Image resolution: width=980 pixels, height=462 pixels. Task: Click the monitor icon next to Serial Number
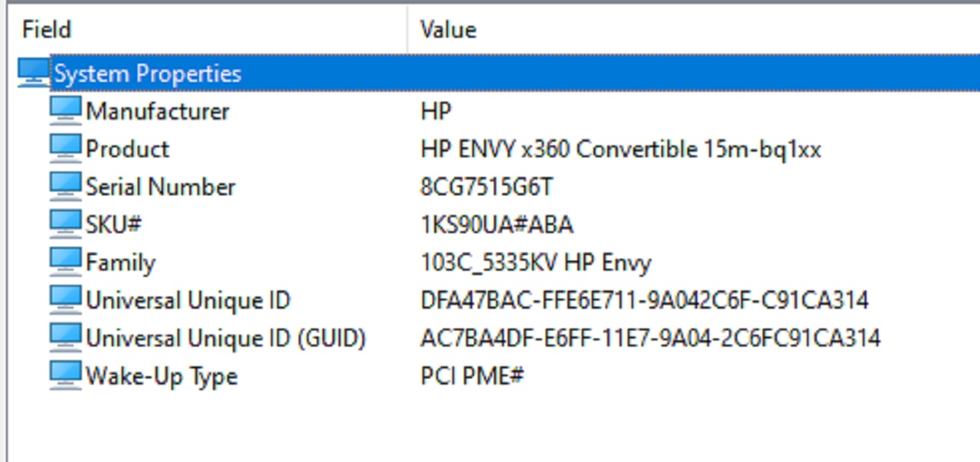(x=65, y=186)
